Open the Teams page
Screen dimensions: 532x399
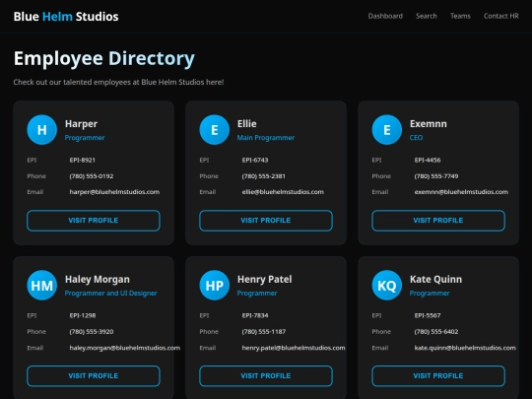(x=460, y=16)
